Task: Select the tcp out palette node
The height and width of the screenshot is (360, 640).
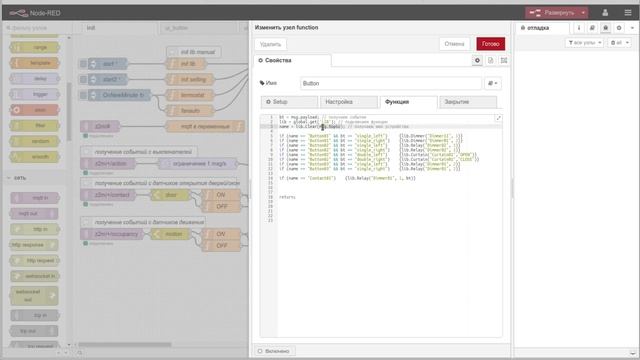Action: (34, 331)
